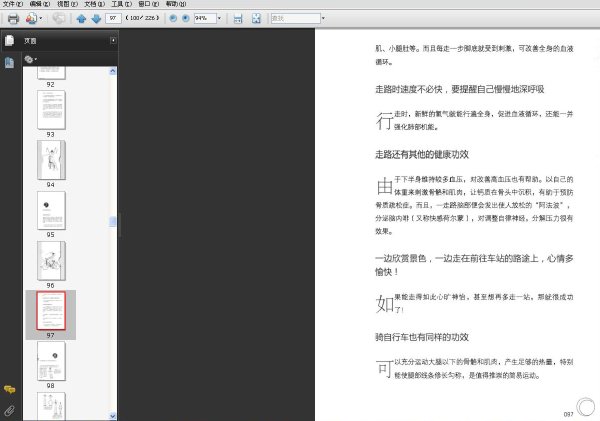Go to previous page with up arrow
This screenshot has height=421, width=600.
click(81, 18)
